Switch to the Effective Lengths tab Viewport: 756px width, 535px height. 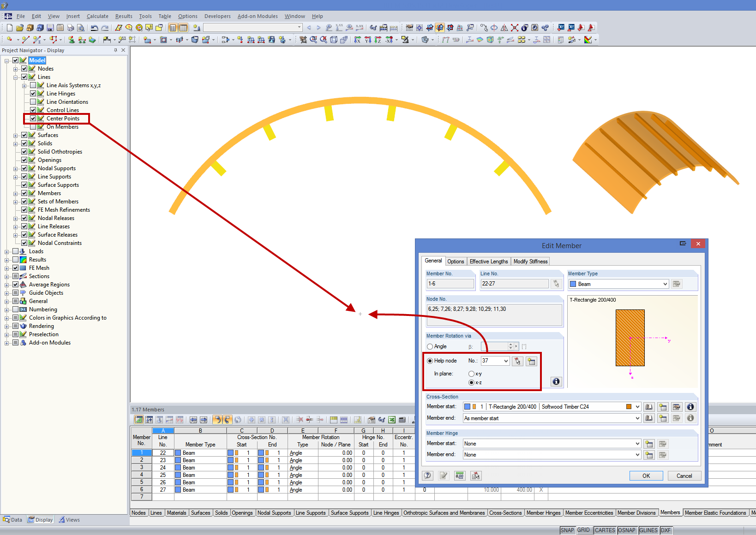[x=488, y=261]
